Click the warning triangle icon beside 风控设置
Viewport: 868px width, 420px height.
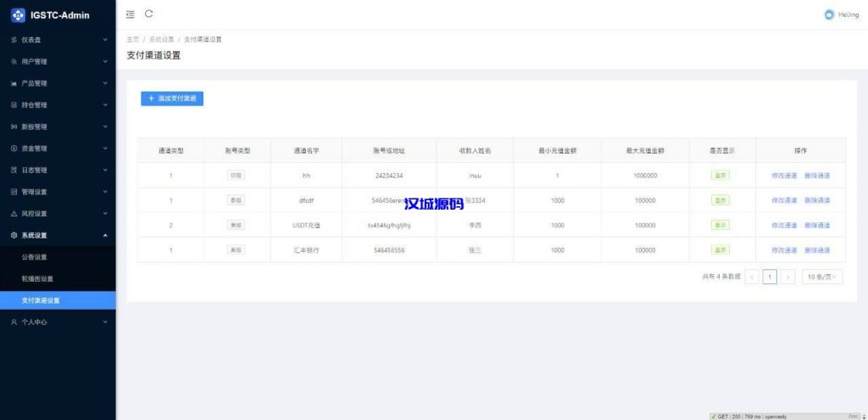(14, 213)
